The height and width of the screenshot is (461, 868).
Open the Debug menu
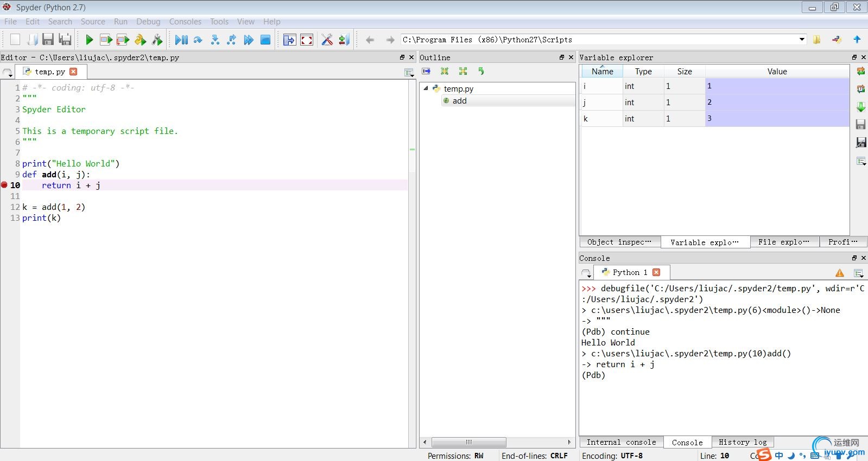click(148, 22)
